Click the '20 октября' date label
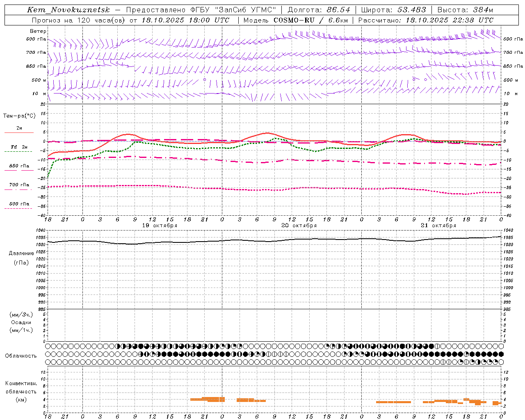The image size is (525, 420). (299, 226)
